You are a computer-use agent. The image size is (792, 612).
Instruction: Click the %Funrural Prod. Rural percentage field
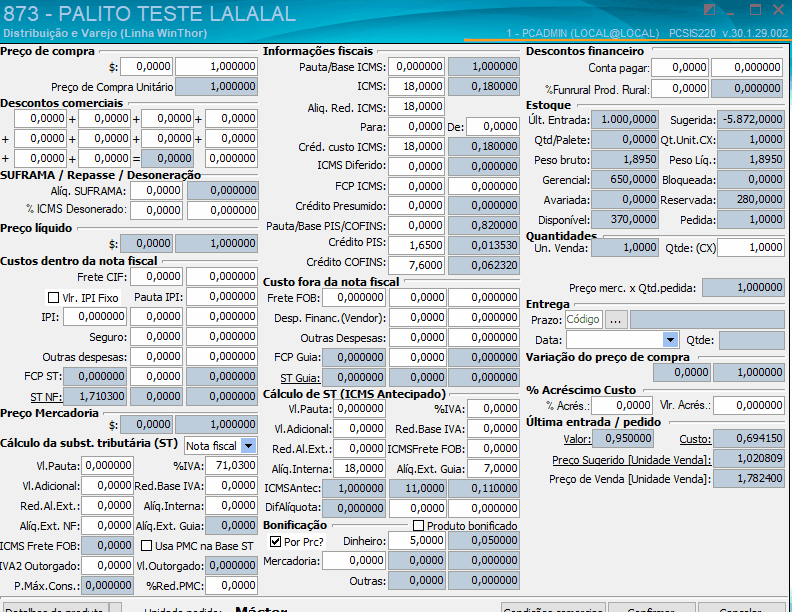680,88
